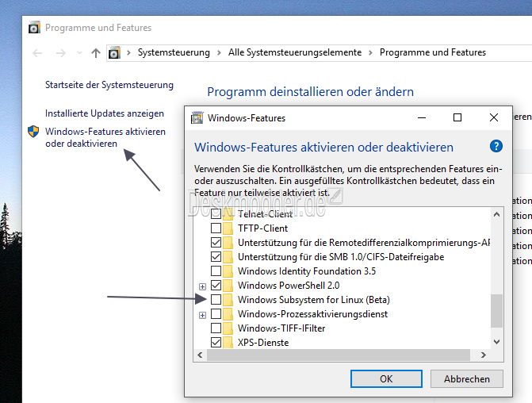The width and height of the screenshot is (532, 403).
Task: Select the Windows Identity Foundation 3.5 label
Action: pos(307,271)
